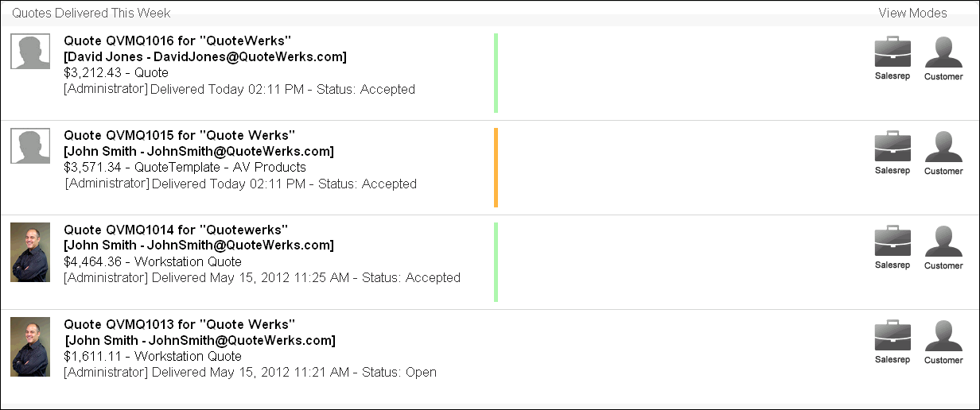The height and width of the screenshot is (410, 980).
Task: Open quote QVMQ1013 for "Quote Werks" title
Action: click(179, 324)
